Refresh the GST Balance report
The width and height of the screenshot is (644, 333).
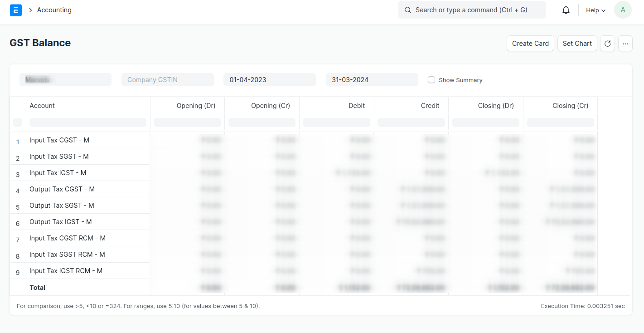(607, 44)
